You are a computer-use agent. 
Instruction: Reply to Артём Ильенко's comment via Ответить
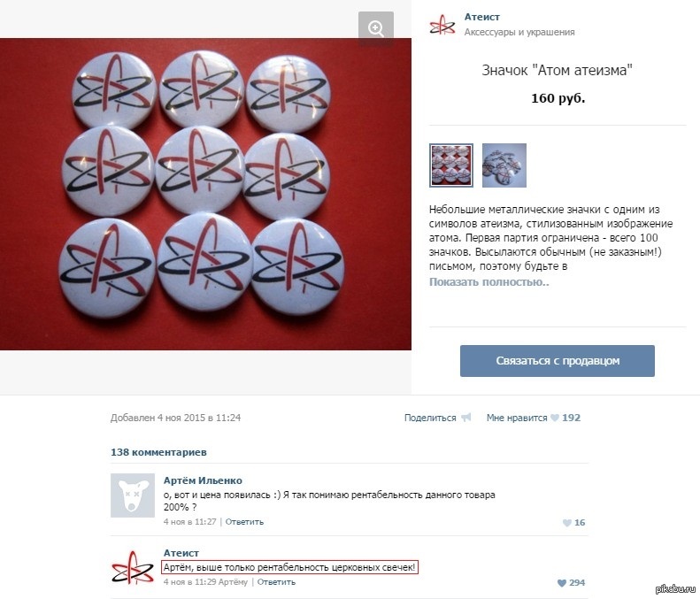pos(244,522)
